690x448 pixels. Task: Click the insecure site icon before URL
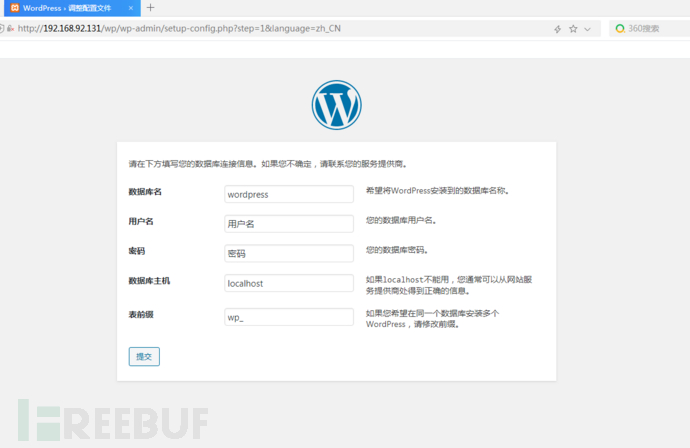(x=10, y=29)
